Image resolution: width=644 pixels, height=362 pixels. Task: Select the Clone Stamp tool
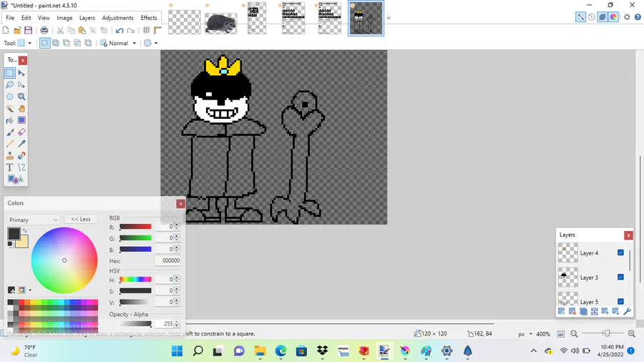pos(10,155)
